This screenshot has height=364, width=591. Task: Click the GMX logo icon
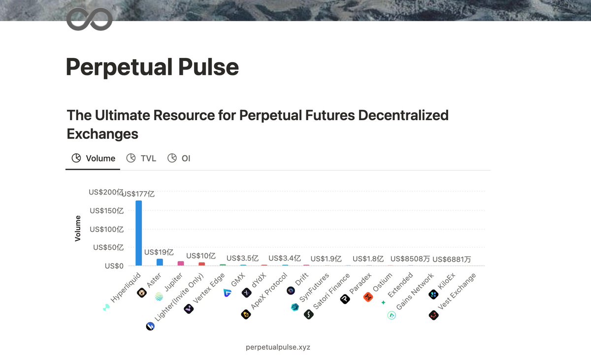(227, 293)
